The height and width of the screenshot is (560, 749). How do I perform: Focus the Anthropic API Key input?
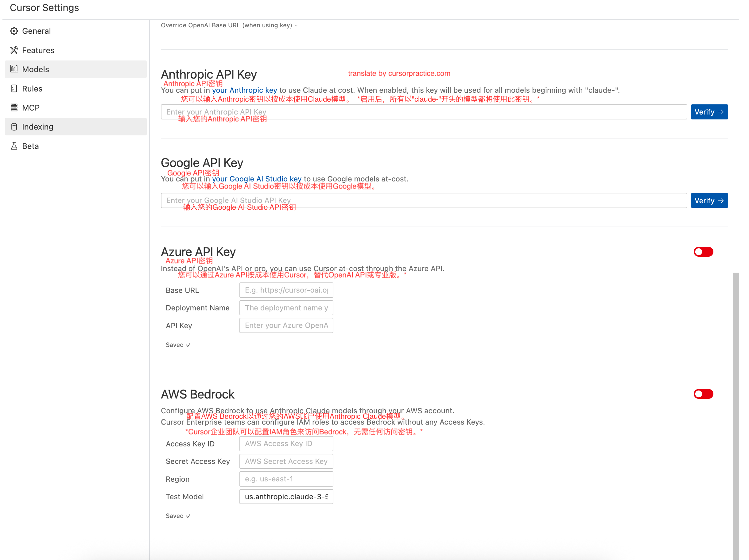424,112
